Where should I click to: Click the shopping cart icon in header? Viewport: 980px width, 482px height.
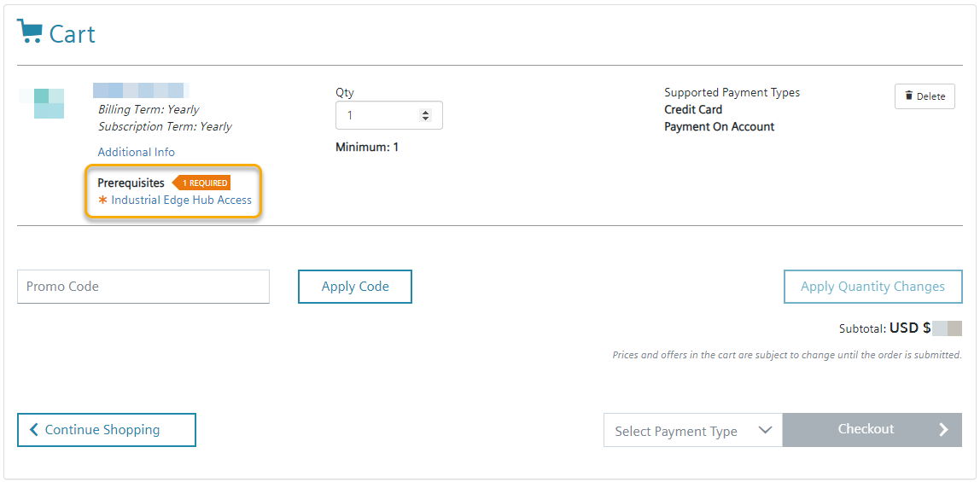click(x=30, y=32)
